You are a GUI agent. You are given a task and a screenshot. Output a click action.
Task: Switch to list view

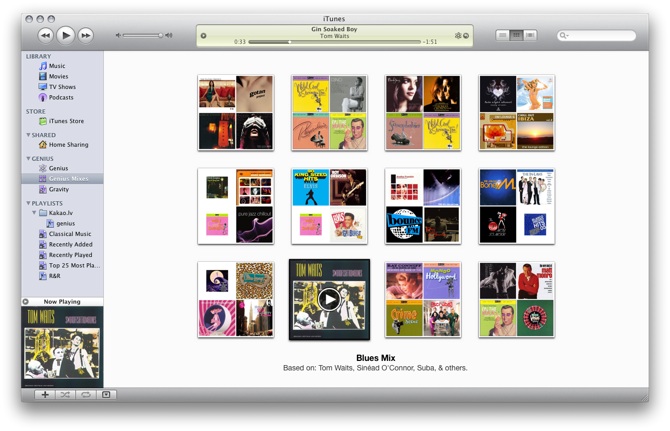pyautogui.click(x=502, y=35)
